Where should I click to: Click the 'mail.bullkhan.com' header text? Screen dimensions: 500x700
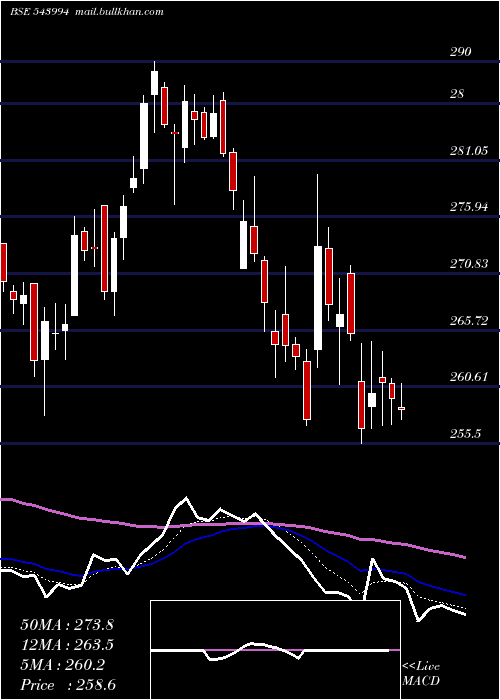[x=118, y=12]
